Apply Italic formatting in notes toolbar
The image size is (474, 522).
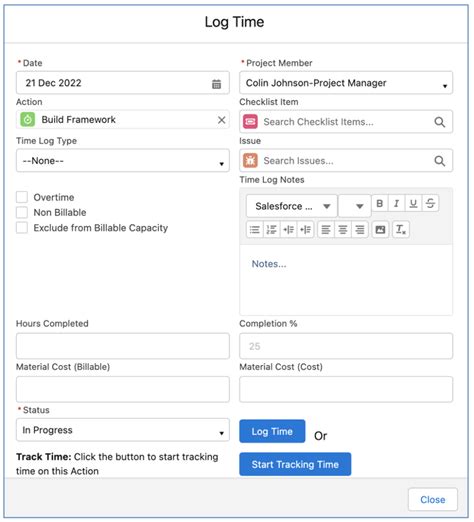point(396,203)
